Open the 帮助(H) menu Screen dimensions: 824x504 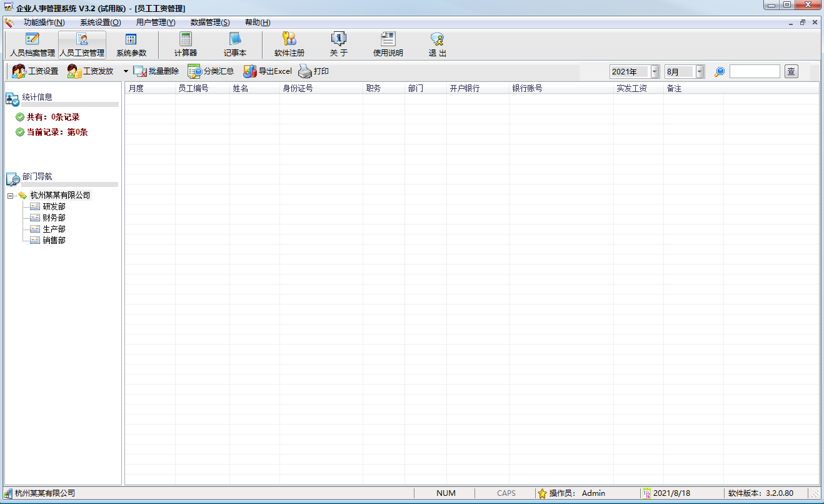point(258,23)
